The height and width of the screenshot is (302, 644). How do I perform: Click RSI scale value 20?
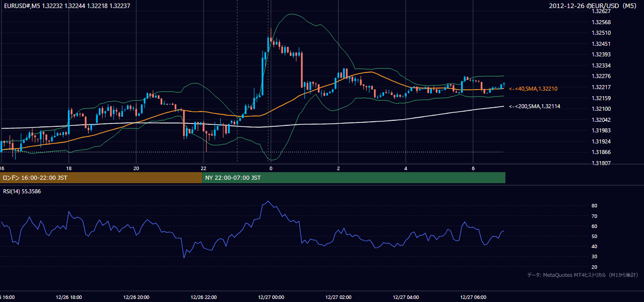pyautogui.click(x=594, y=267)
